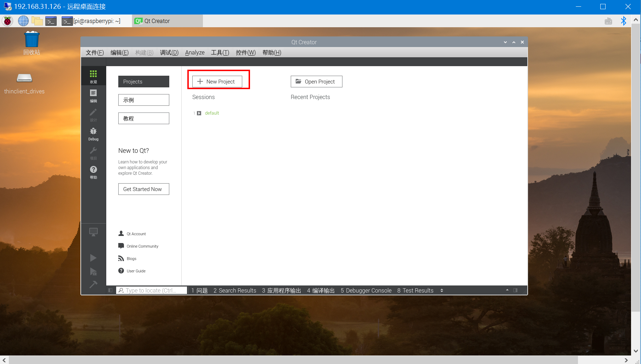Open the Raspberry Pi start menu

click(7, 21)
